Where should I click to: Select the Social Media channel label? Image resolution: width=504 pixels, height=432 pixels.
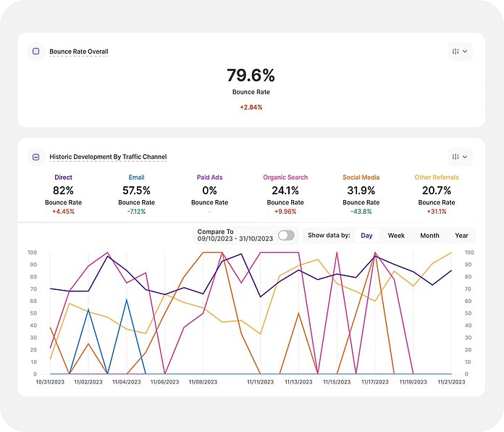[361, 177]
